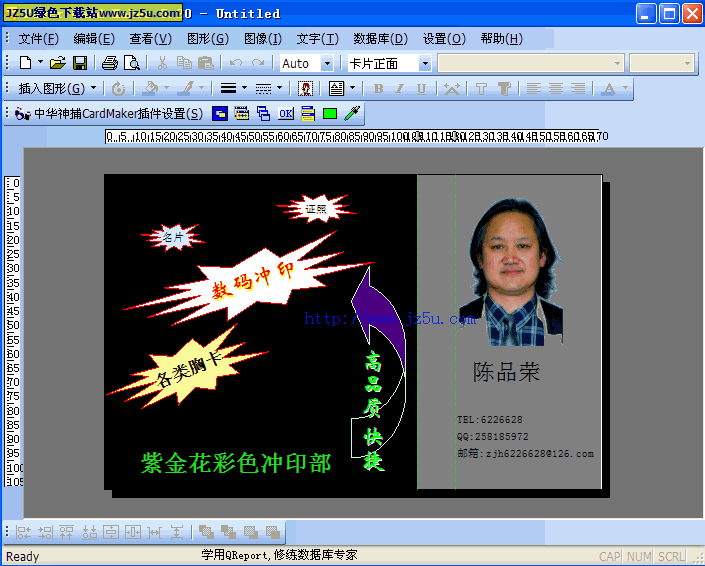Open the 卡片正面 card side dropdown
This screenshot has height=566, width=705.
(424, 63)
